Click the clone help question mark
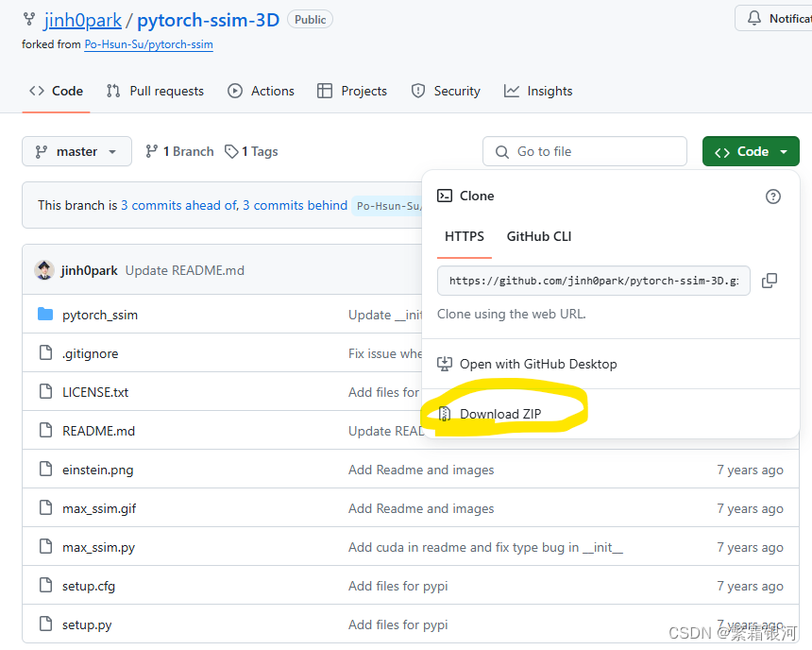 [773, 196]
